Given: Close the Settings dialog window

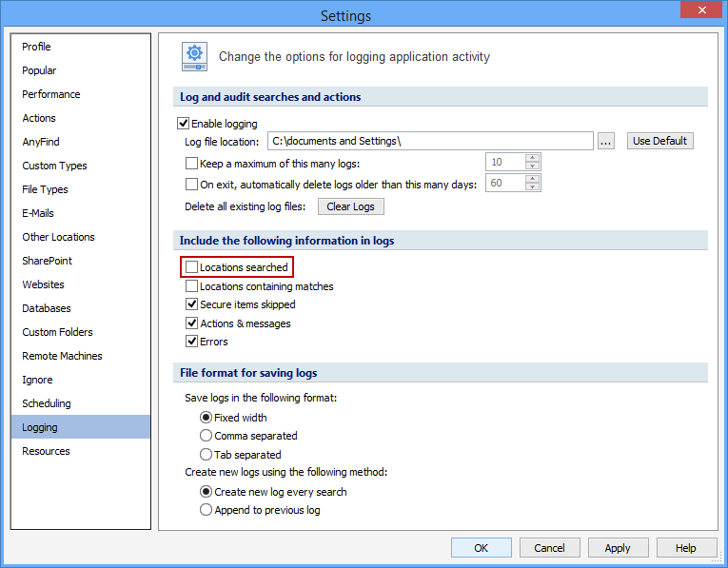Looking at the screenshot, I should click(700, 11).
